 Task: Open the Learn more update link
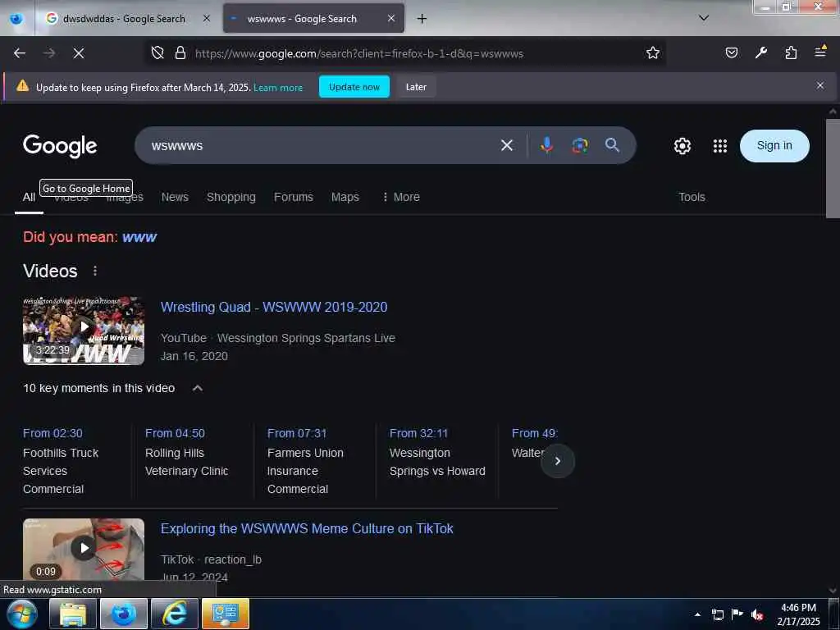tap(278, 87)
